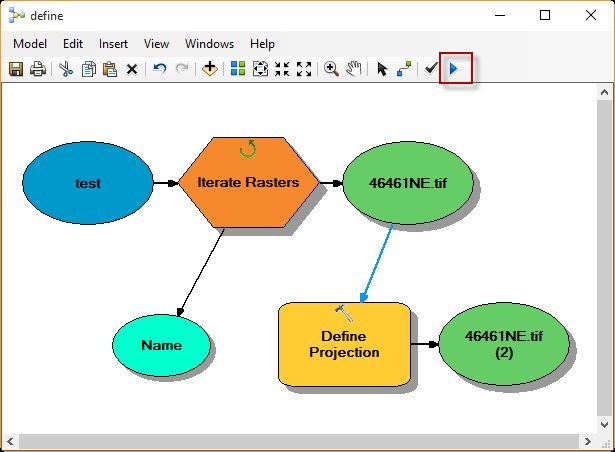615x452 pixels.
Task: Select the Pan hand tool
Action: (x=353, y=69)
